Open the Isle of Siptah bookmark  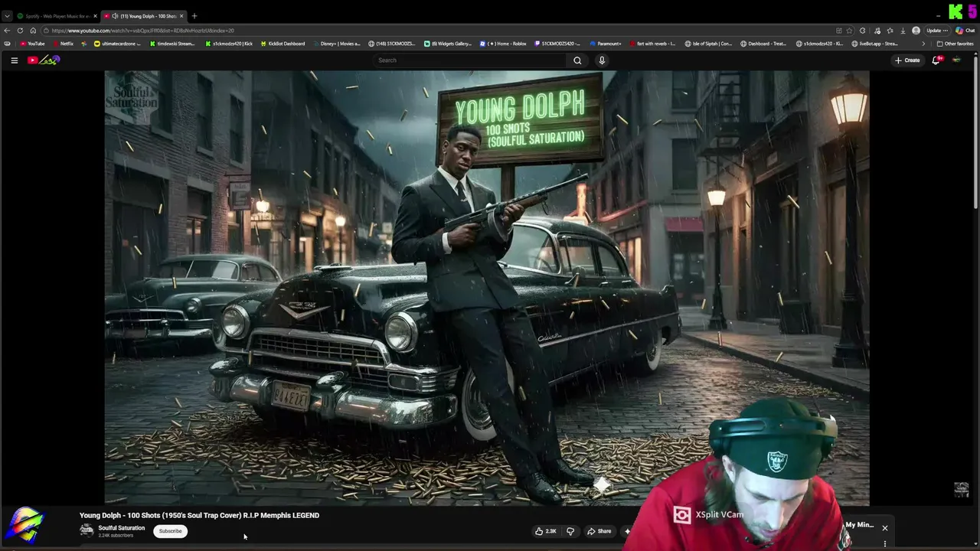pos(709,44)
